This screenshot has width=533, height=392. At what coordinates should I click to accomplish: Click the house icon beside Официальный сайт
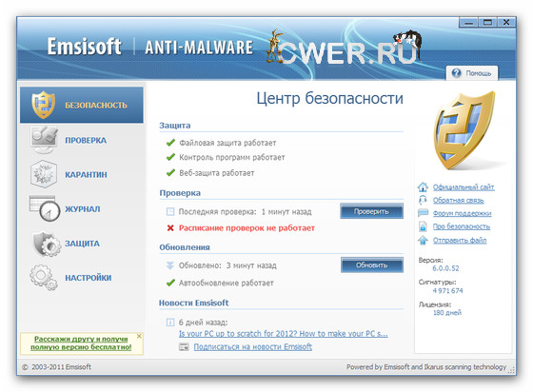point(423,186)
